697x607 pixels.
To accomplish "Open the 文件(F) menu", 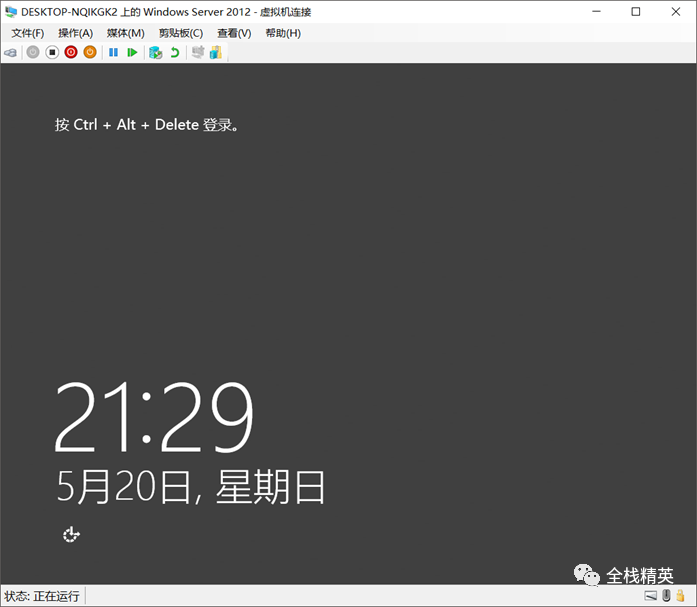I will [x=28, y=33].
